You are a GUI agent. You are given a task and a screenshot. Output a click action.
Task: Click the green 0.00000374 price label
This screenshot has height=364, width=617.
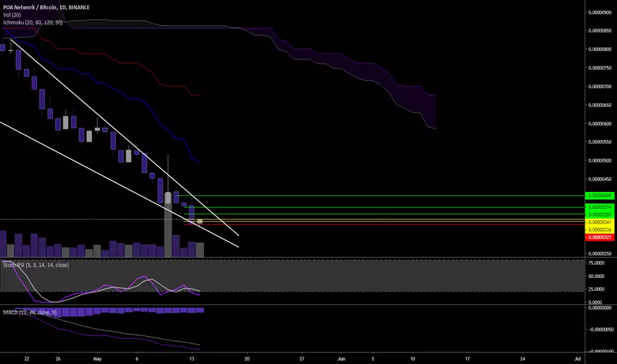click(600, 207)
